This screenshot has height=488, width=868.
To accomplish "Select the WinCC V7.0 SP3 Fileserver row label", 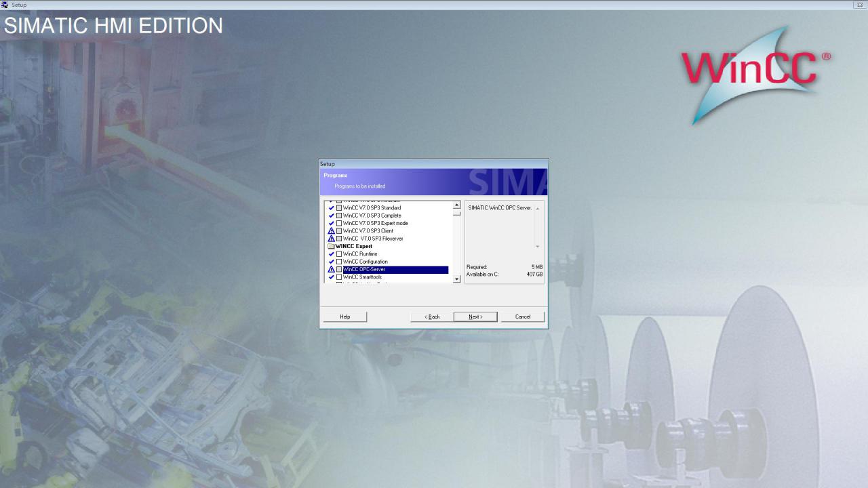I will pyautogui.click(x=373, y=239).
